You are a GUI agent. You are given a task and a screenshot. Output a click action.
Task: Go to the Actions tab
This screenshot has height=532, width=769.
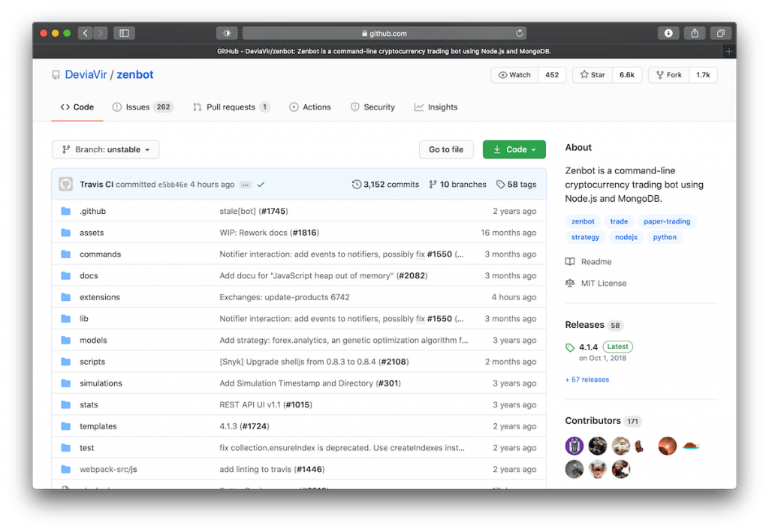click(x=310, y=107)
